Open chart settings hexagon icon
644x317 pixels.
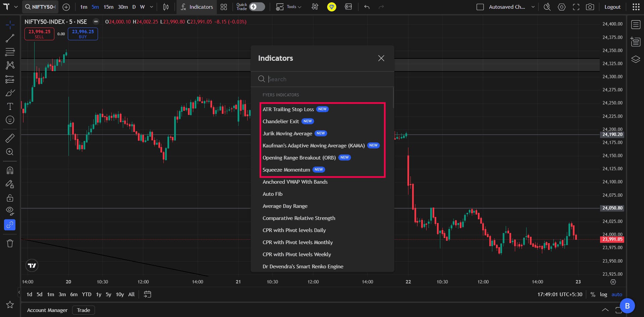coord(562,7)
